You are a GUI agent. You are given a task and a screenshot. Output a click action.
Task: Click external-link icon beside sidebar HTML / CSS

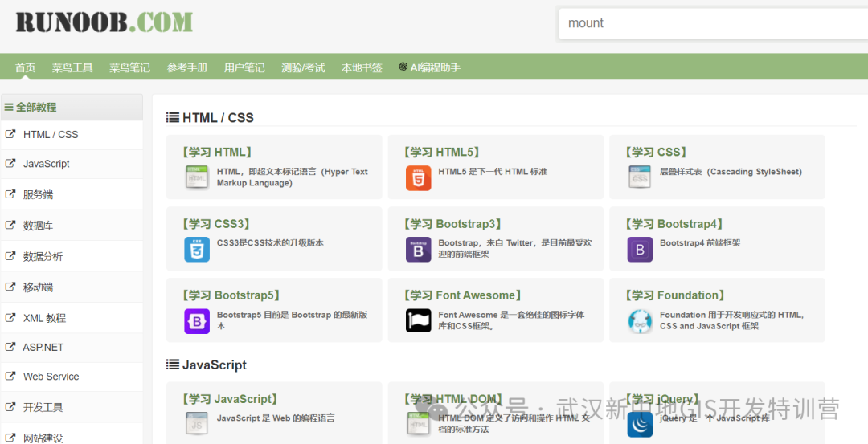[x=10, y=134]
